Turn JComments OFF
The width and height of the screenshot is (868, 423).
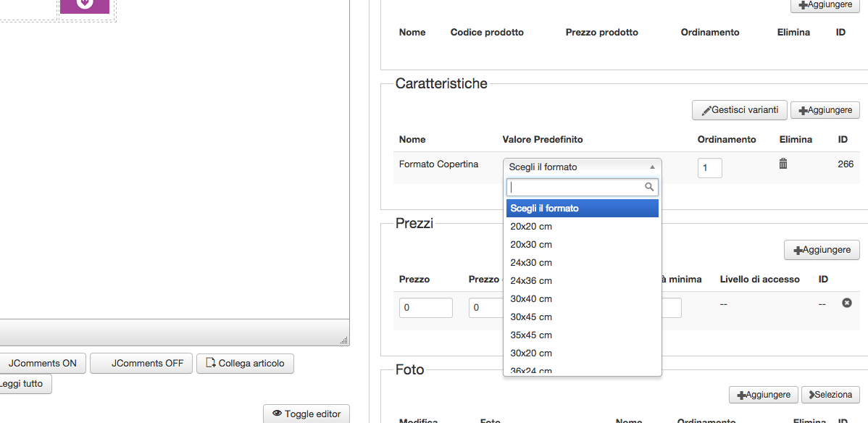[141, 363]
